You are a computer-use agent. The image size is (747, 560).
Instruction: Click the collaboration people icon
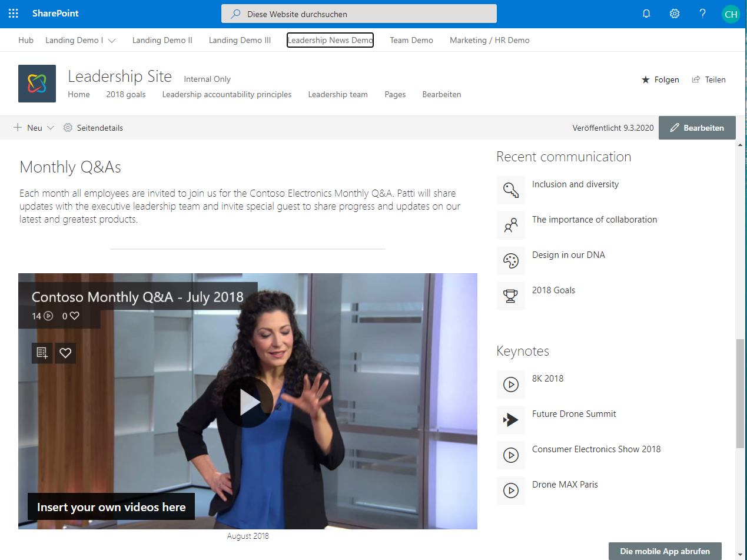511,226
